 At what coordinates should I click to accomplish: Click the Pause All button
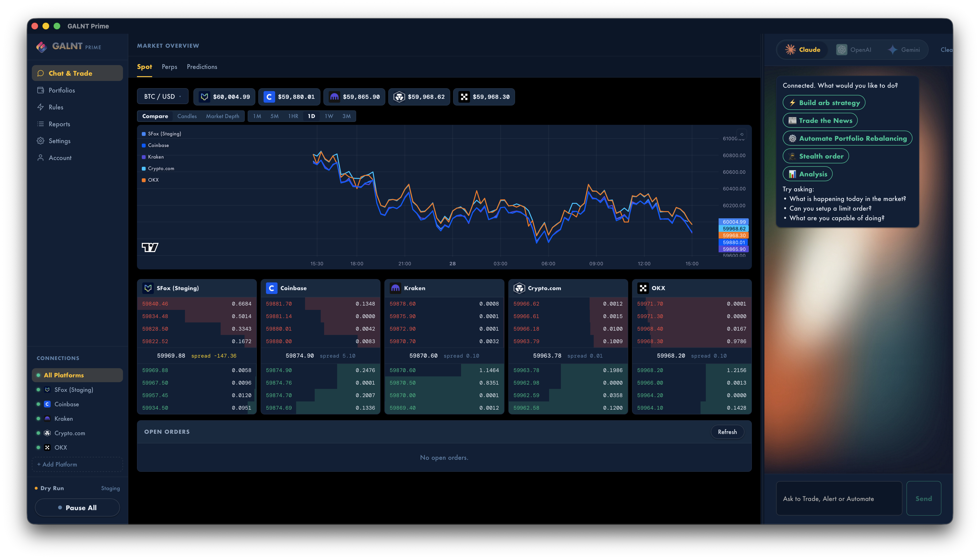[77, 508]
